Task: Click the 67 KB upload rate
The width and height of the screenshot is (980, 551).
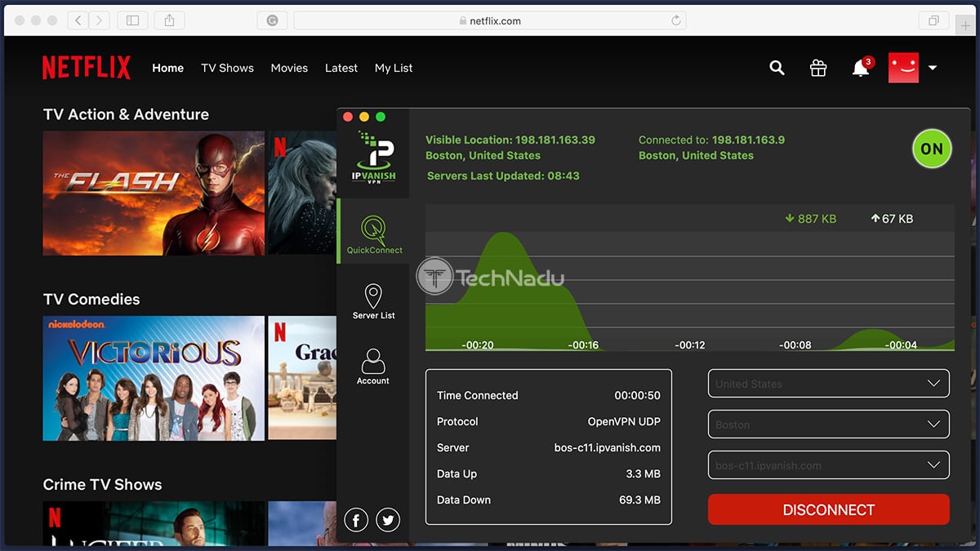Action: click(892, 218)
